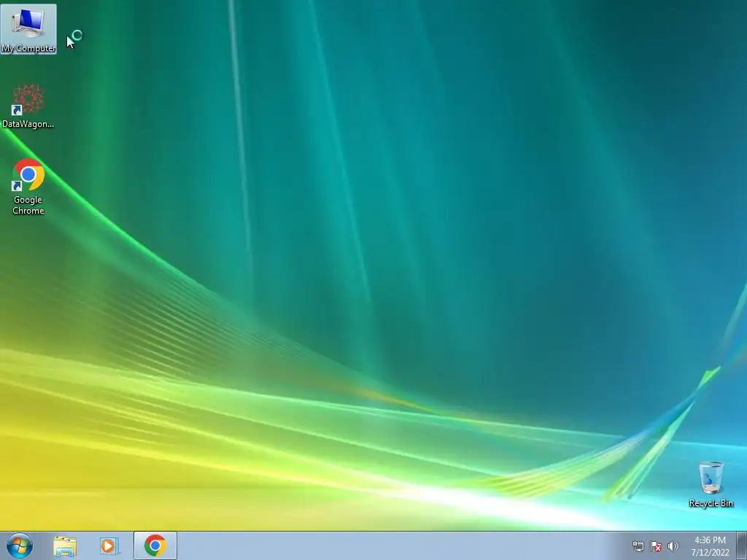Screen dimensions: 747x560
Task: Open the Windows Start menu orb
Action: pos(20,545)
